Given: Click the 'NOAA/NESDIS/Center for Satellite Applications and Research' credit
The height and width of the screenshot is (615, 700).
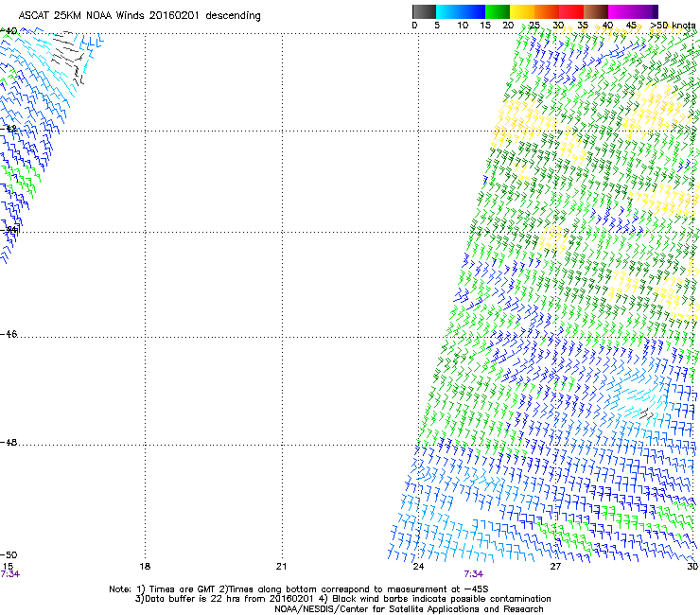Looking at the screenshot, I should click(x=409, y=609).
